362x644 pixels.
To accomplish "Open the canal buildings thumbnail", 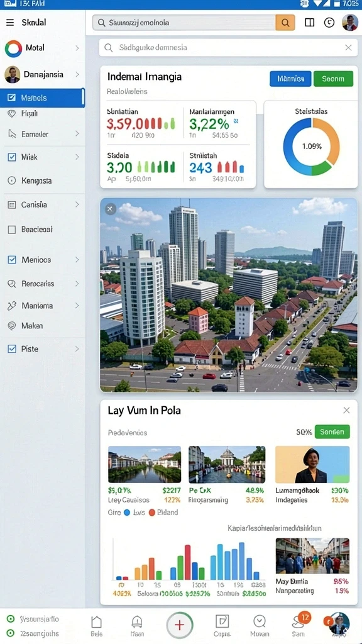I will (x=145, y=464).
